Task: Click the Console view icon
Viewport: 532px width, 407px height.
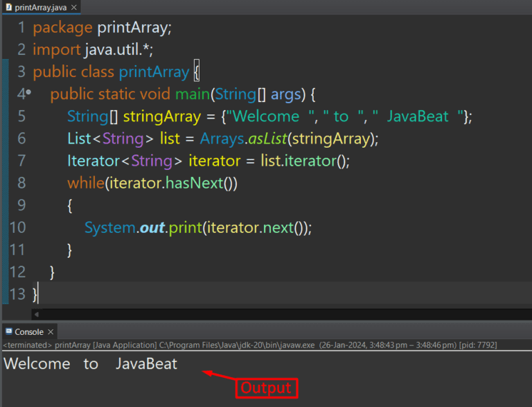Action: tap(8, 331)
